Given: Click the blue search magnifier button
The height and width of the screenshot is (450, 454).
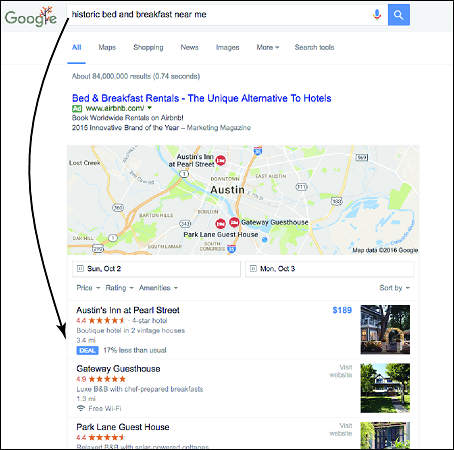Looking at the screenshot, I should click(399, 15).
